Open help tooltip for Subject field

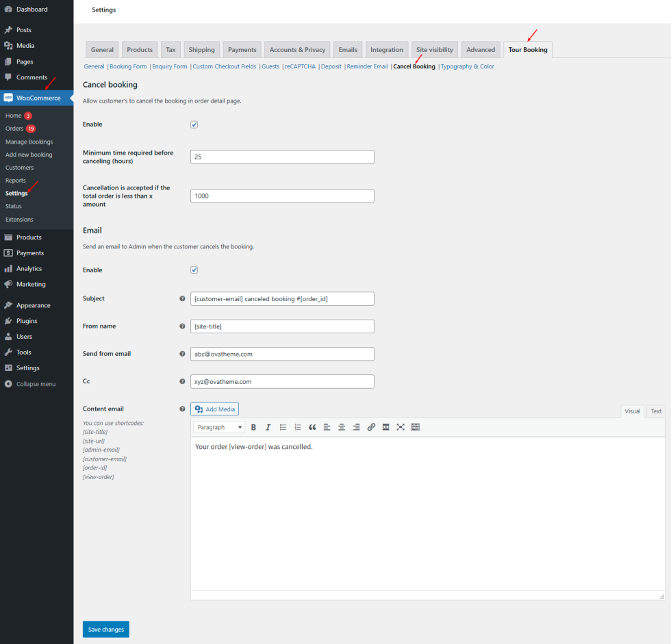click(182, 299)
